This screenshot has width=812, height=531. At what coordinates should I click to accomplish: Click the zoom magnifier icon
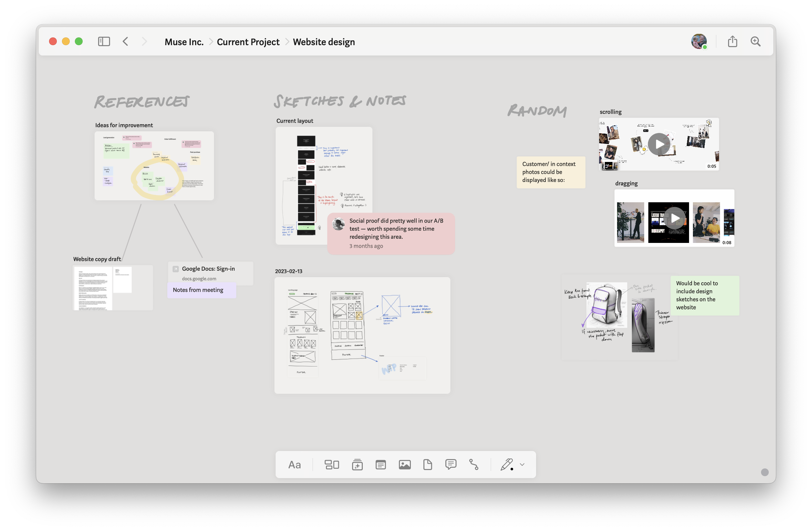click(756, 42)
